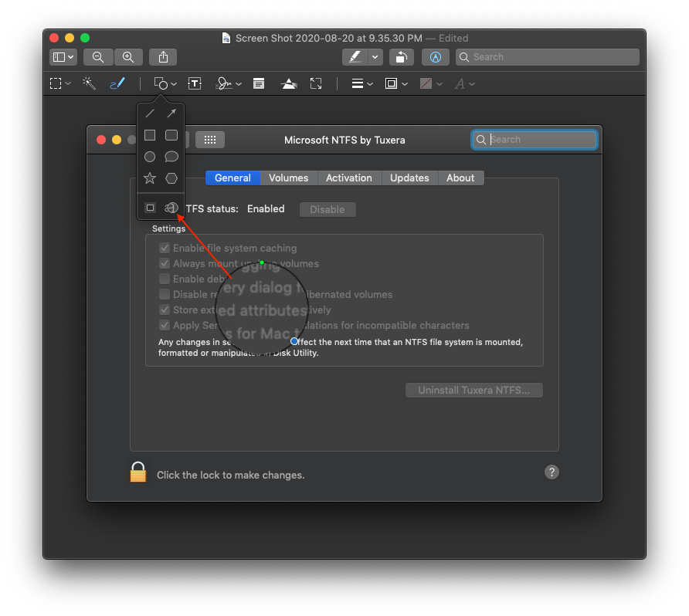Choose the Loupe magnifier from shapes popup
This screenshot has height=616, width=689.
171,208
